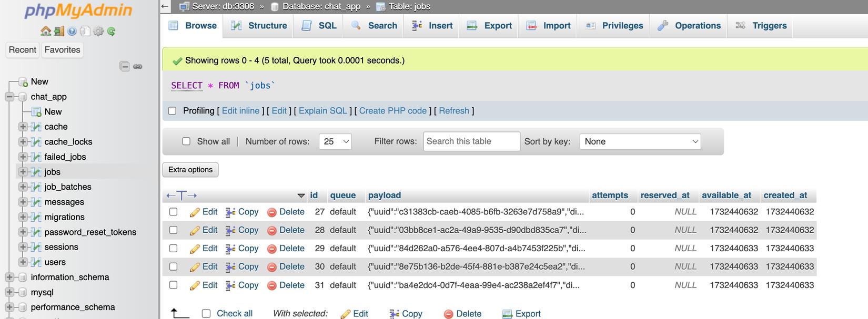Open Sort by key dropdown

[640, 141]
